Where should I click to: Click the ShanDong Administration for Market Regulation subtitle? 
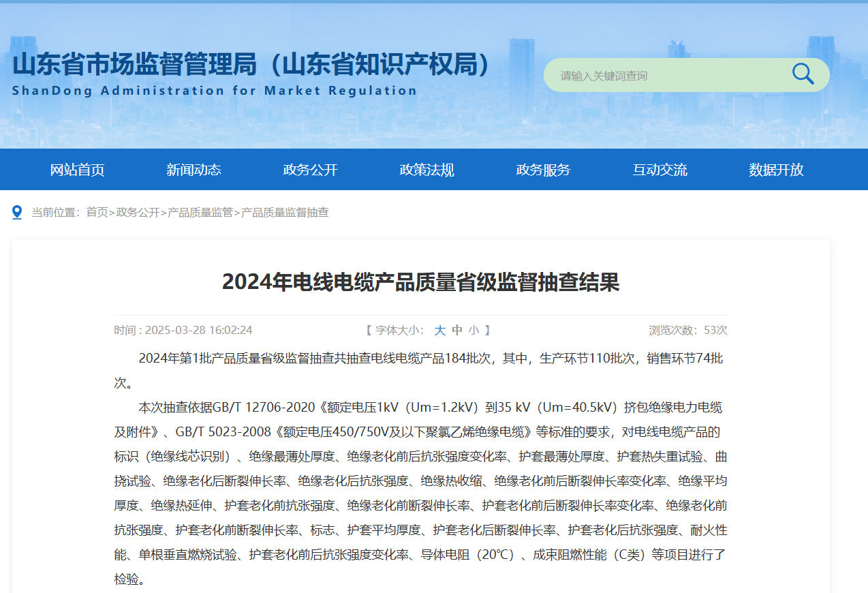[215, 91]
